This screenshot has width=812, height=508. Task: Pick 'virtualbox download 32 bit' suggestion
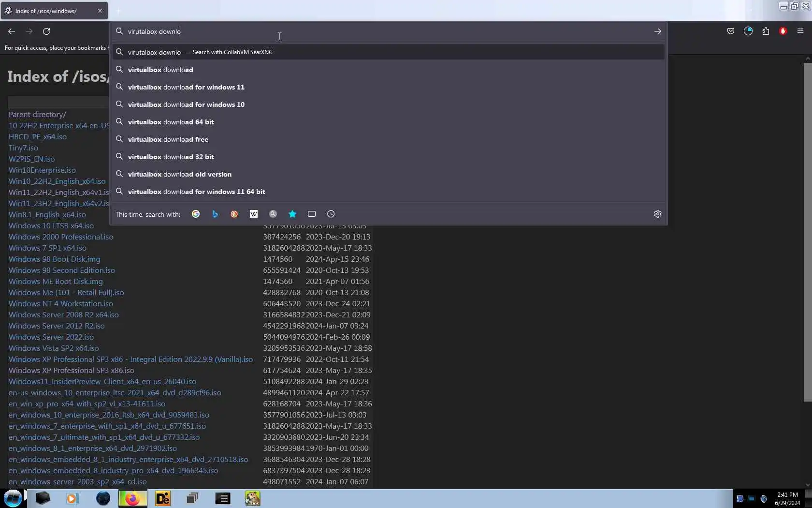click(x=389, y=157)
